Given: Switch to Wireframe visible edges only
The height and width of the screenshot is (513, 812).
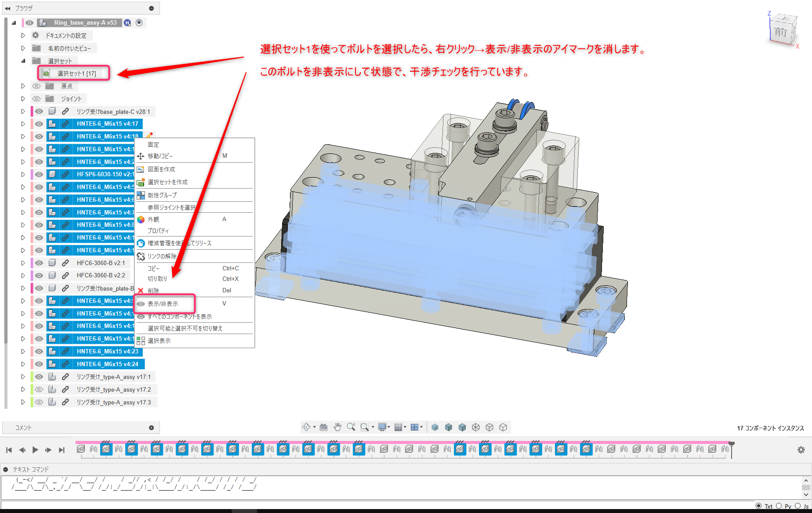Looking at the screenshot, I should [x=504, y=427].
